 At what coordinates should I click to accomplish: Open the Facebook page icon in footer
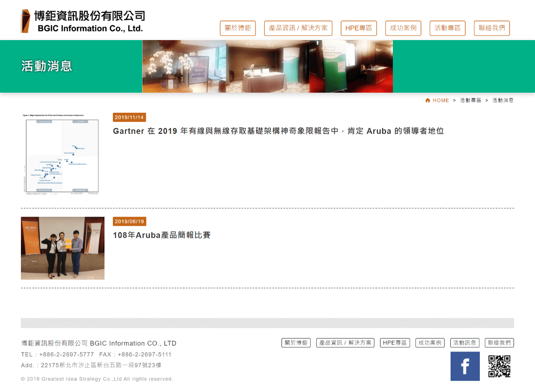[x=465, y=366]
